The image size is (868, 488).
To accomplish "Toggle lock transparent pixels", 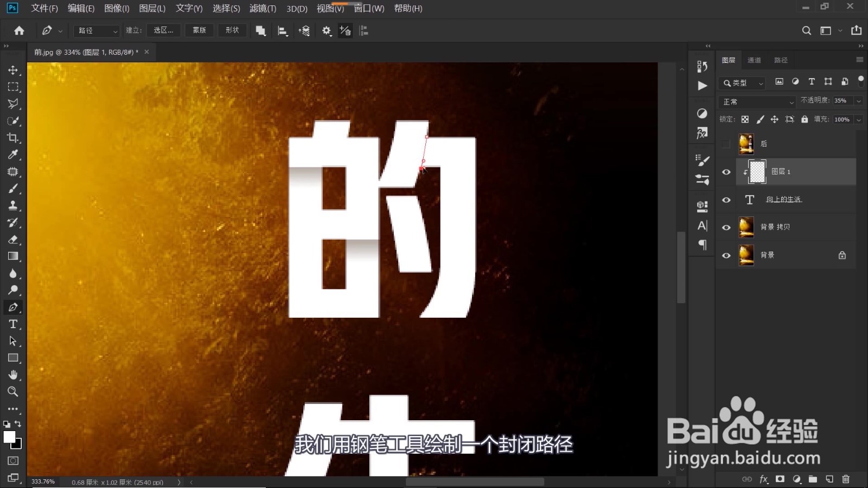I will [x=745, y=119].
